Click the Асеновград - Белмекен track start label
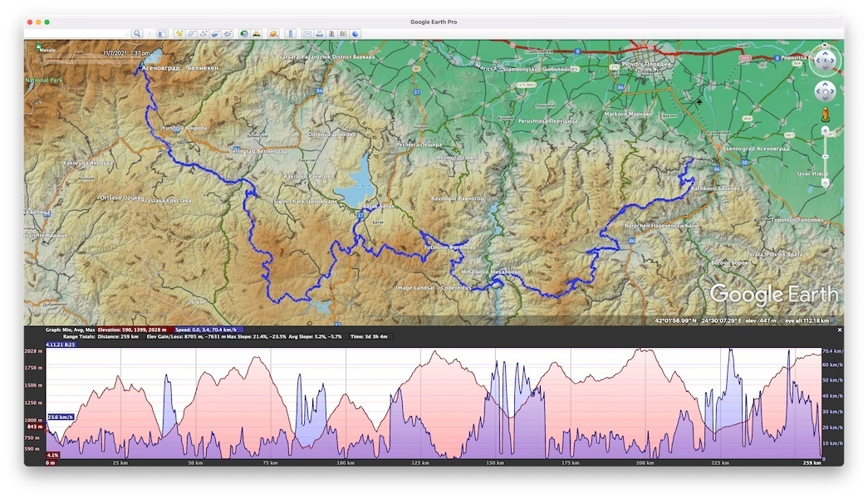The image size is (868, 498). [180, 67]
